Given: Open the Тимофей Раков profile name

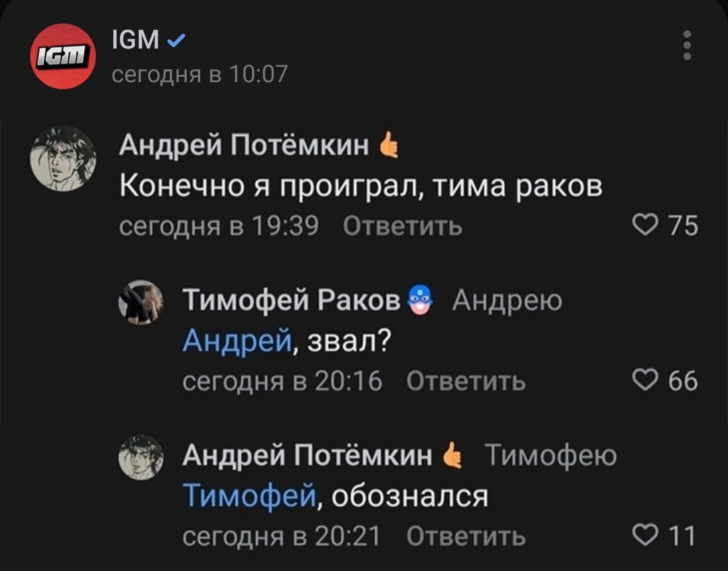Looking at the screenshot, I should tap(292, 301).
